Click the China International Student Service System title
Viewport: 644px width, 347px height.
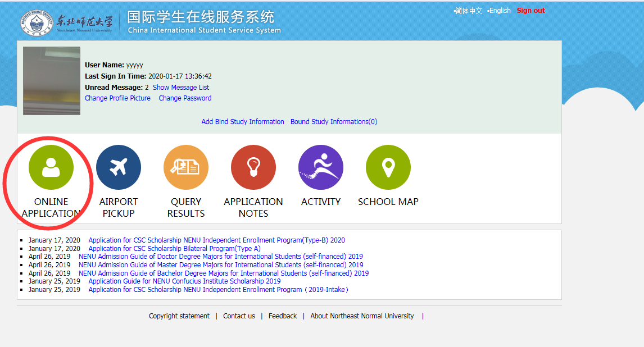[x=204, y=30]
